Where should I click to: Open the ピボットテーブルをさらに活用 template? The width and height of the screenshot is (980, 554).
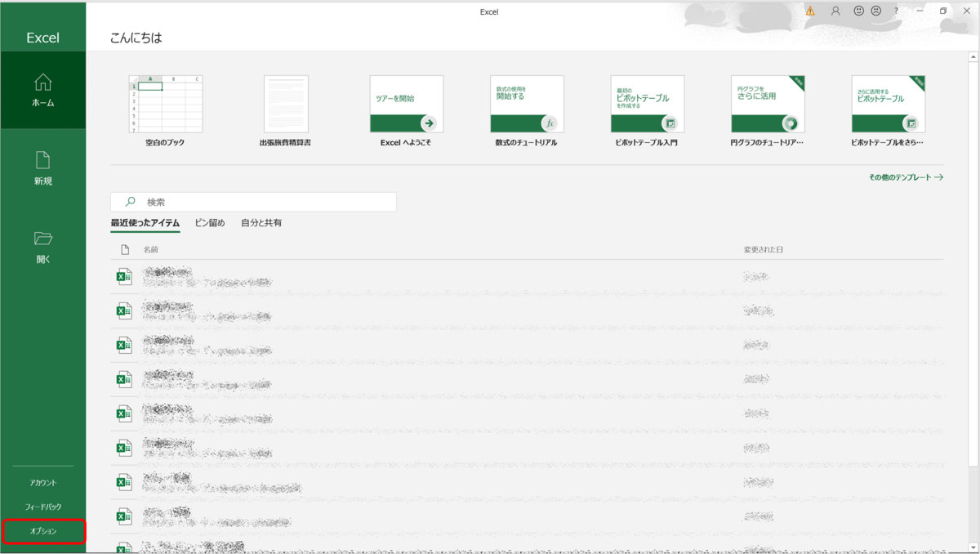tap(889, 111)
